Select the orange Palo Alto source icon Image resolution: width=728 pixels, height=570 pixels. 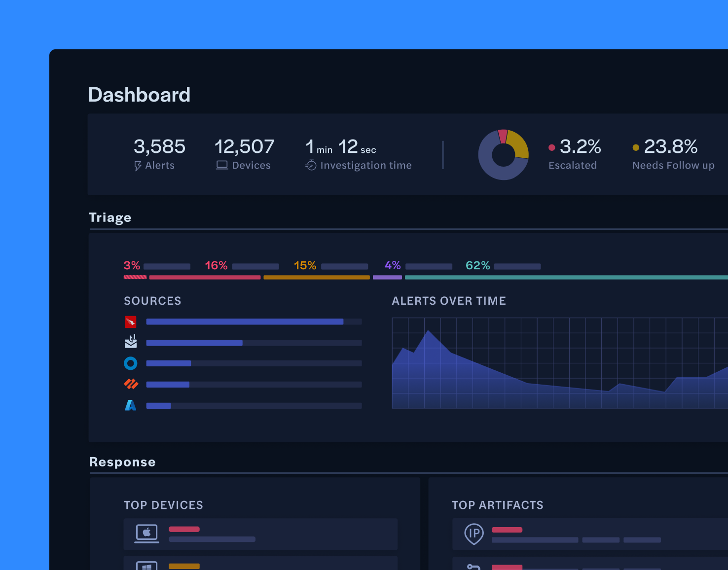click(x=131, y=384)
